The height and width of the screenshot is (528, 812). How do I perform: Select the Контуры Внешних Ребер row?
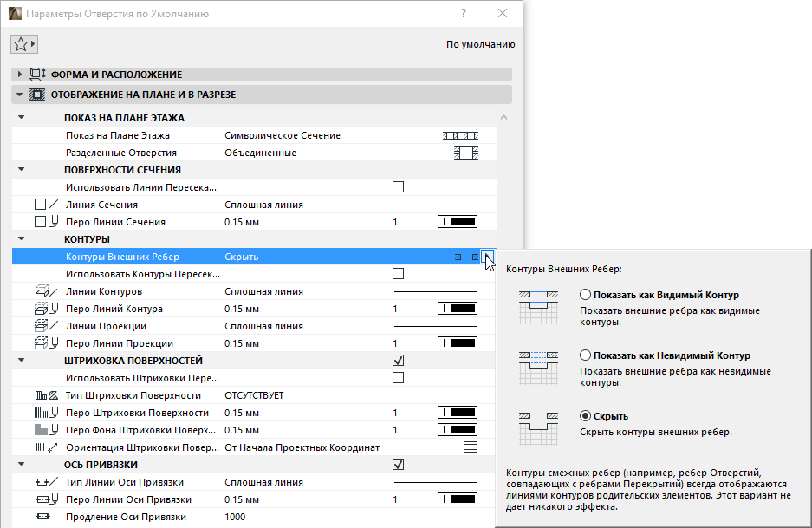tap(254, 257)
